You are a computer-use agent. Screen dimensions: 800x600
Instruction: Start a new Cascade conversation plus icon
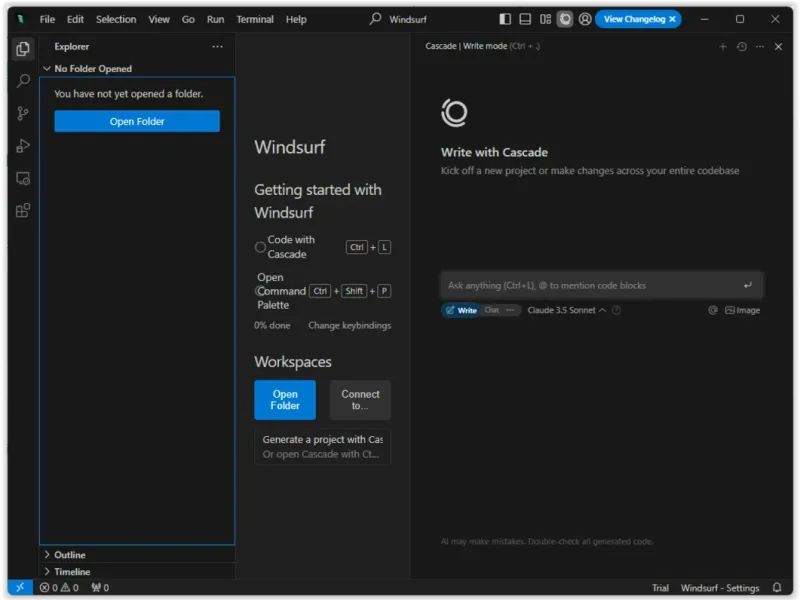[722, 47]
